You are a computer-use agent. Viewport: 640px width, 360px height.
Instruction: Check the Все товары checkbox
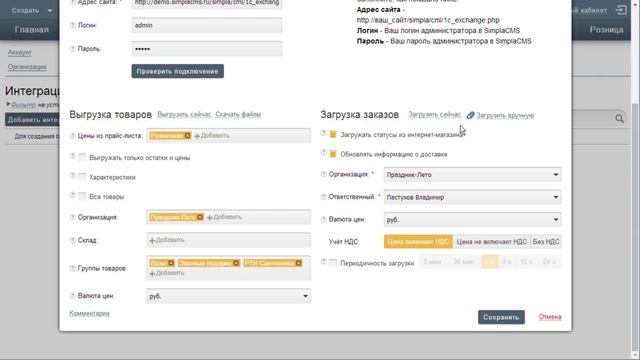pos(82,196)
